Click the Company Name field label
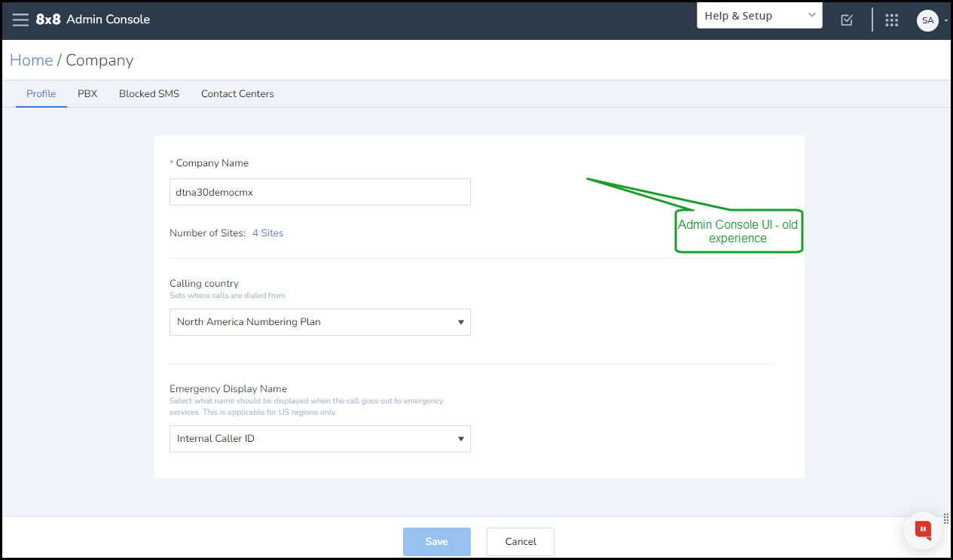Image resolution: width=953 pixels, height=560 pixels. click(212, 163)
